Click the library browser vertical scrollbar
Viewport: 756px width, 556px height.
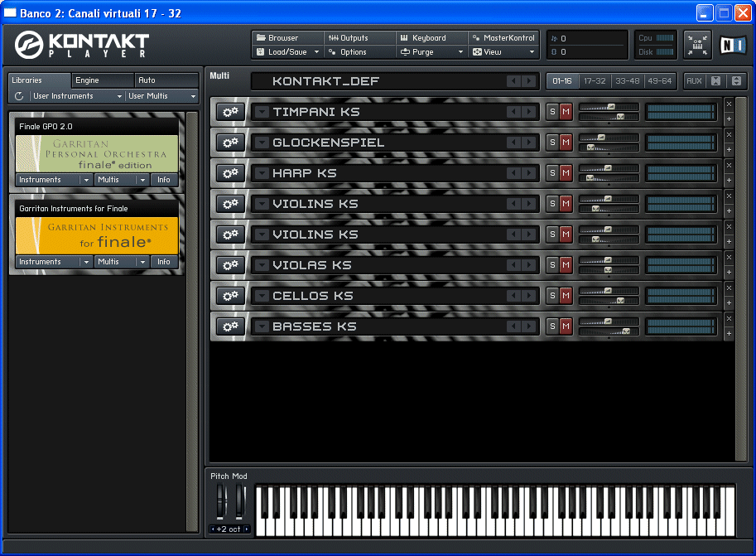pyautogui.click(x=192, y=322)
